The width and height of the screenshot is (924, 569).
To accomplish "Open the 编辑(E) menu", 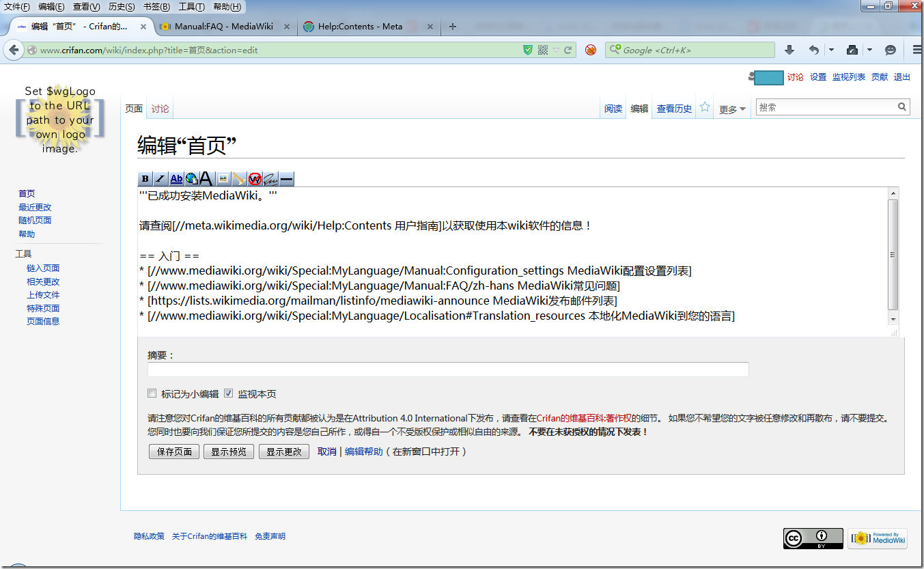I will [x=52, y=7].
